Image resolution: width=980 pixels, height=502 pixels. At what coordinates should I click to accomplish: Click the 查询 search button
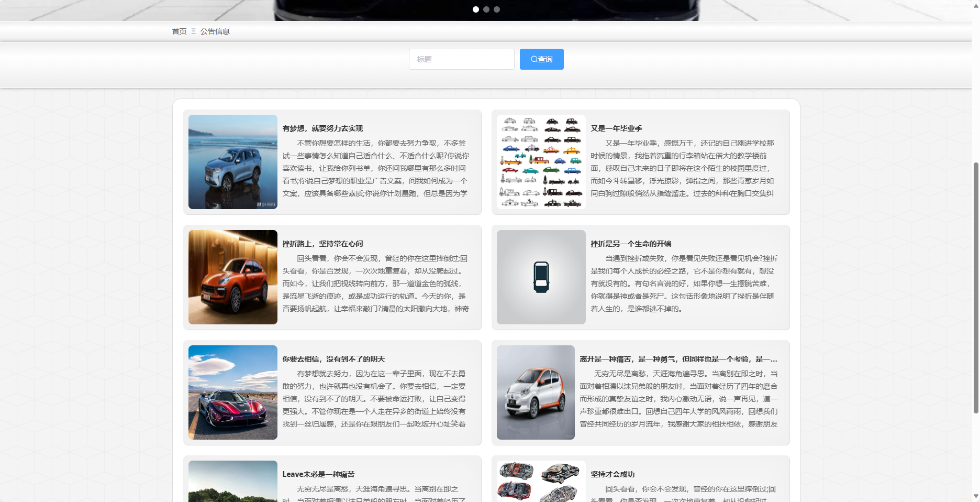(541, 59)
